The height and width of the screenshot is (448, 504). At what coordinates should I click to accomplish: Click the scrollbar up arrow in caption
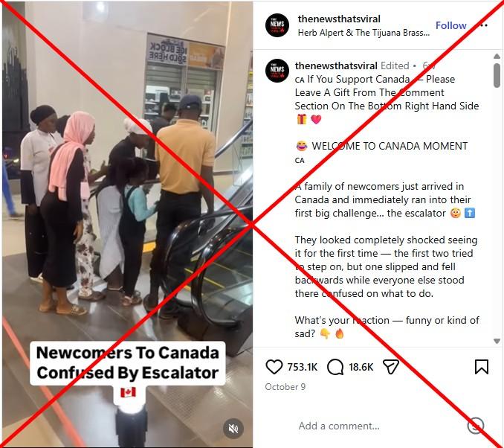point(497,57)
